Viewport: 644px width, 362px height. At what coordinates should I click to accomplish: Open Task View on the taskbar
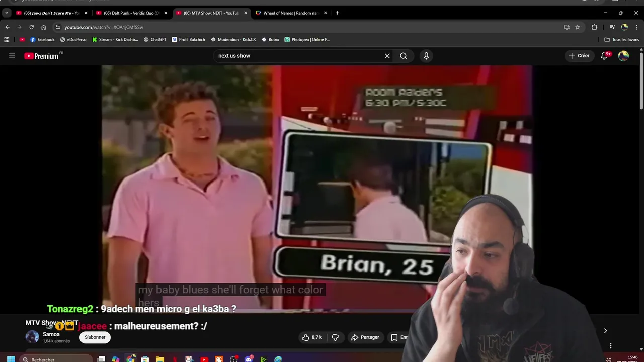(101, 359)
